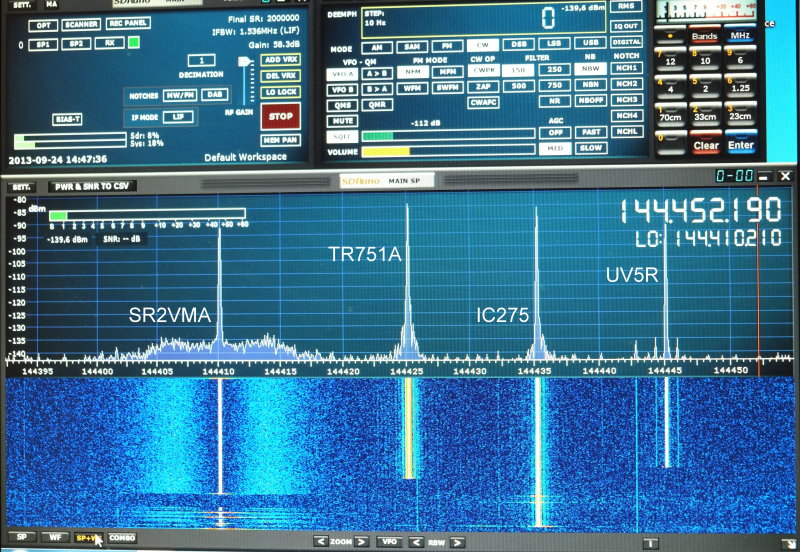Increase zoom with the right ZOOM arrow
This screenshot has width=800, height=552.
click(x=361, y=541)
